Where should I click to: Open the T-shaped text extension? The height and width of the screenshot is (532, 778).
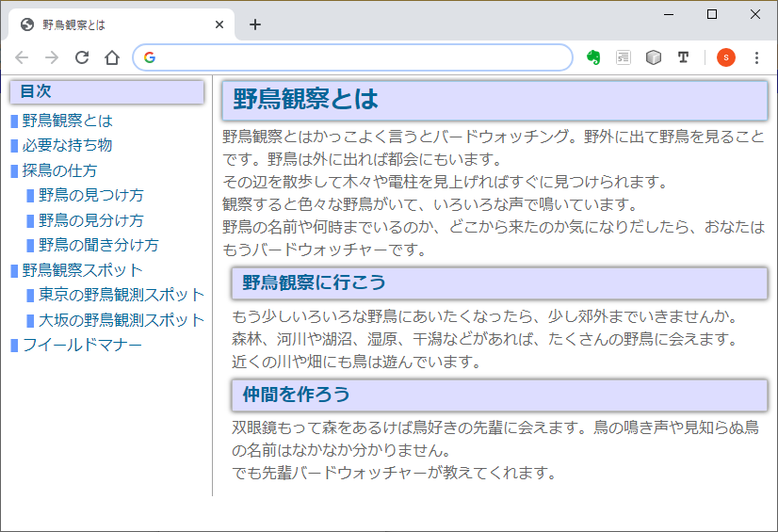683,57
